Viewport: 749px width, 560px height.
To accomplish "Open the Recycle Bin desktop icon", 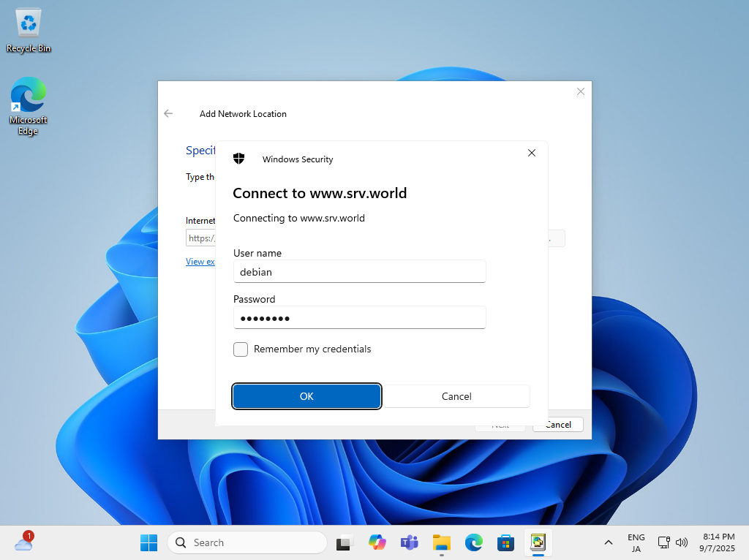I will 29,31.
